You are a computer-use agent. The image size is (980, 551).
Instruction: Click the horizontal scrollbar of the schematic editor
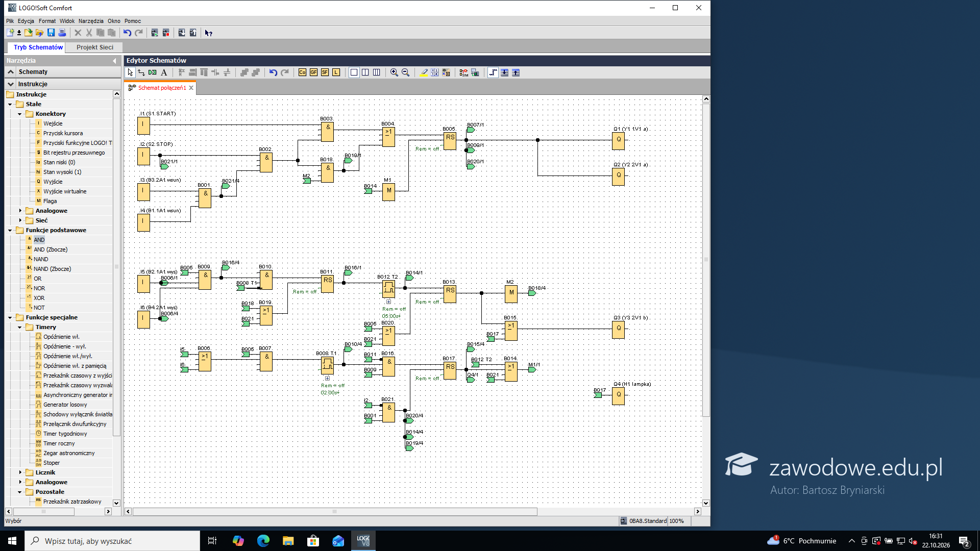[x=334, y=511]
